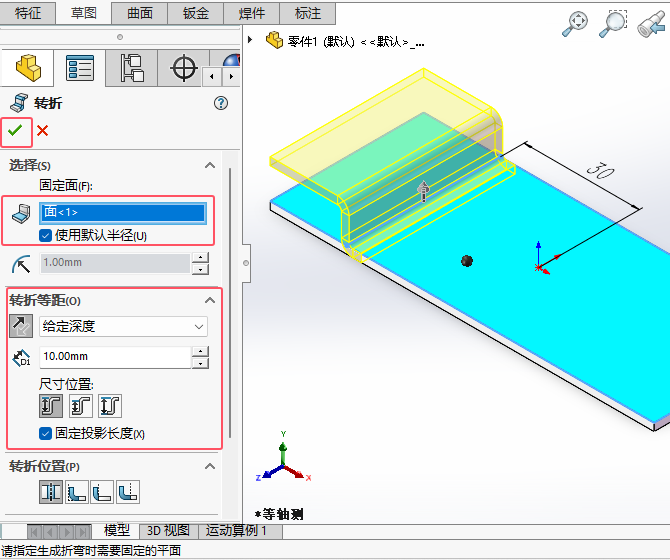
Task: Switch to the 运动算例 1 tab
Action: pyautogui.click(x=238, y=531)
